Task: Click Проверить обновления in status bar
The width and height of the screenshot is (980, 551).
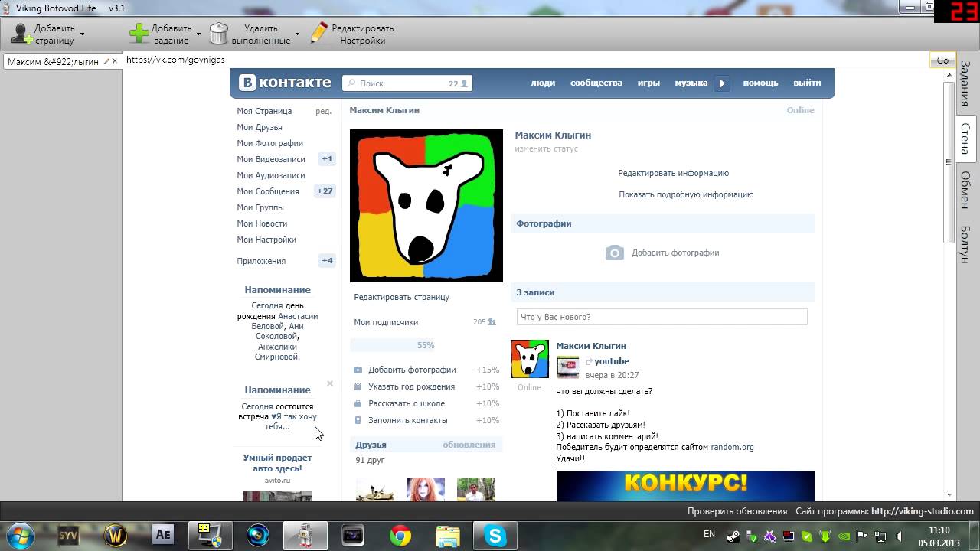Action: 737,511
